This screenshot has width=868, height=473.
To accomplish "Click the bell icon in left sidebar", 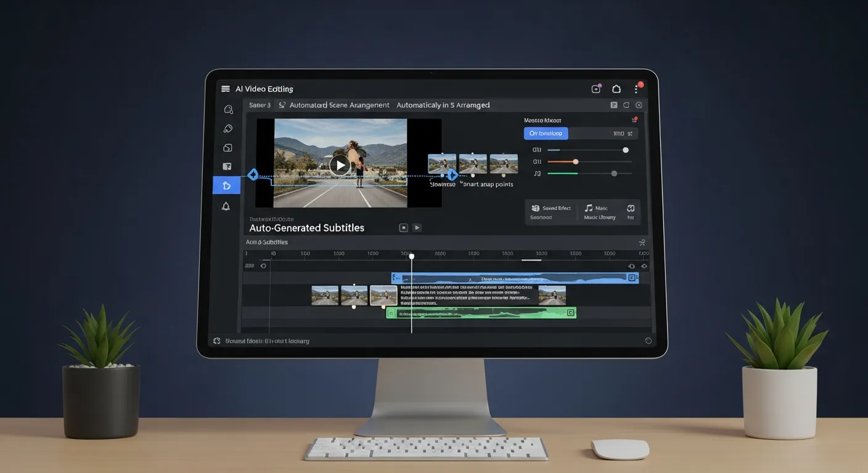I will point(226,206).
